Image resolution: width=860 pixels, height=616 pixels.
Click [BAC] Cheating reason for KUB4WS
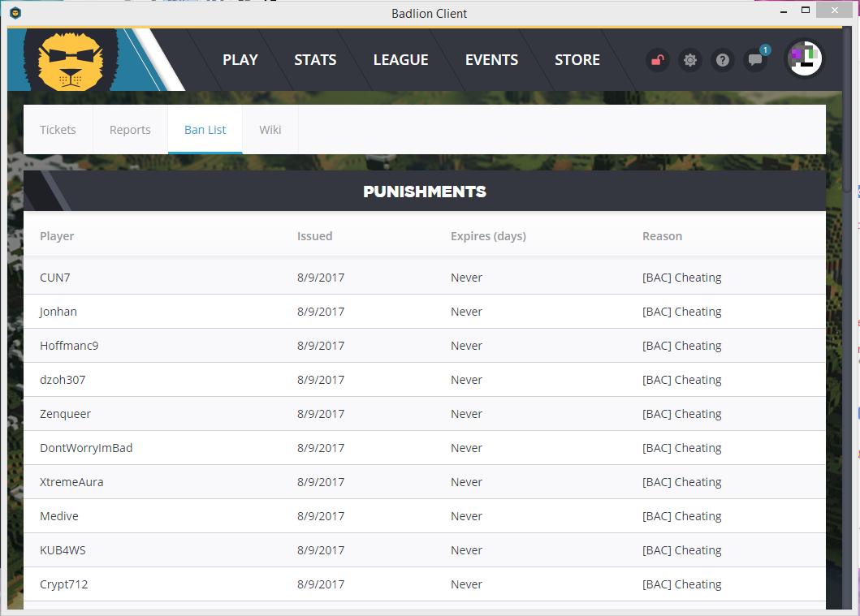(682, 550)
